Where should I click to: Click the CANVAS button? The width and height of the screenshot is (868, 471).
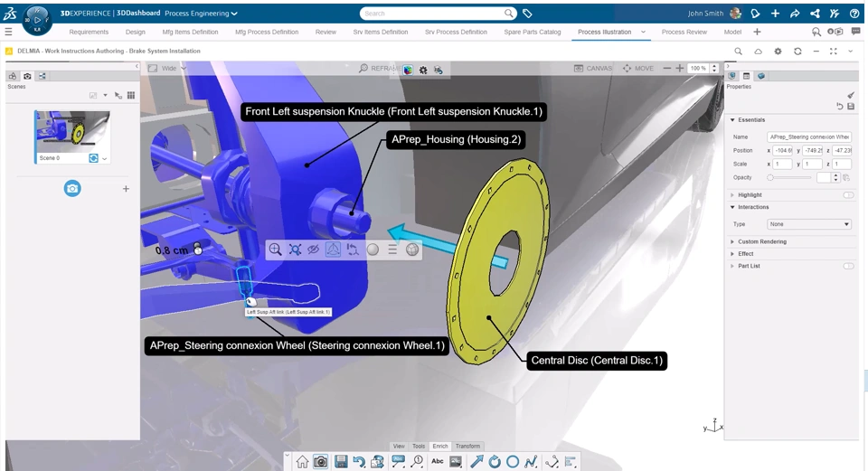tap(593, 69)
